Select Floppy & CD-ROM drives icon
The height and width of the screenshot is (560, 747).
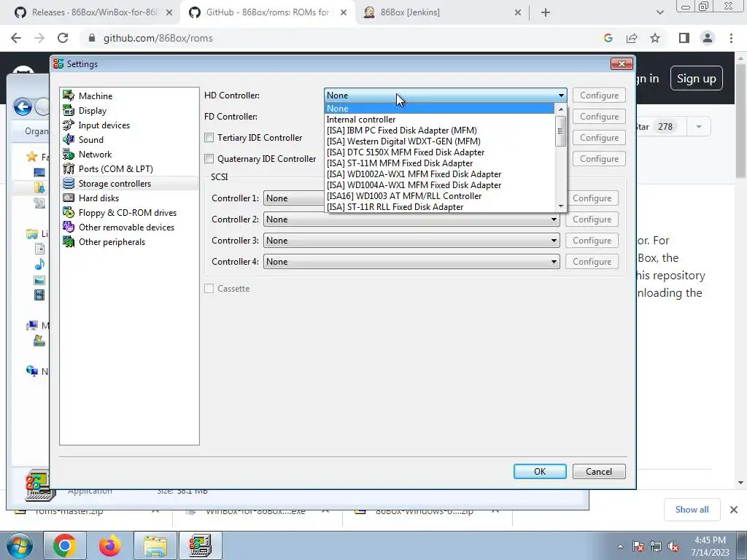pyautogui.click(x=69, y=213)
